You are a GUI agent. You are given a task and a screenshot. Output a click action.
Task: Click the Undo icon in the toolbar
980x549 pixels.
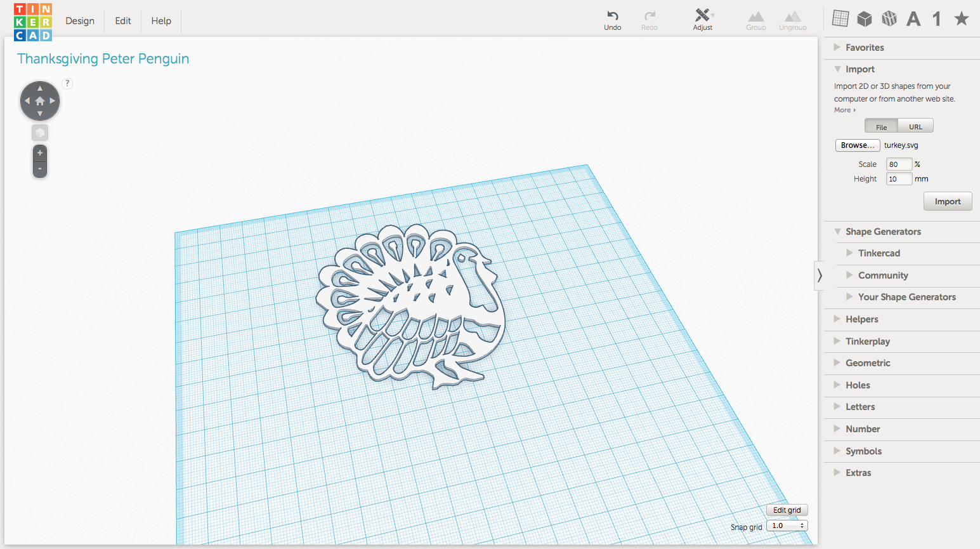pyautogui.click(x=611, y=16)
